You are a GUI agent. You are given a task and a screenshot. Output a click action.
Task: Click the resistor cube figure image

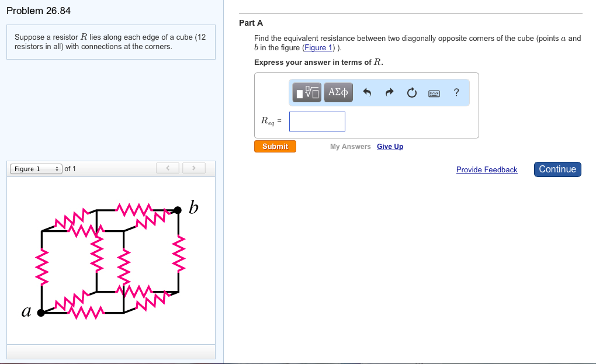pos(111,260)
